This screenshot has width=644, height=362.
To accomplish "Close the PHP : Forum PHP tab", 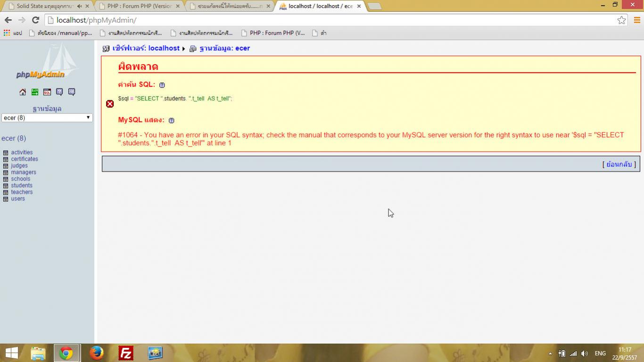I will (178, 6).
